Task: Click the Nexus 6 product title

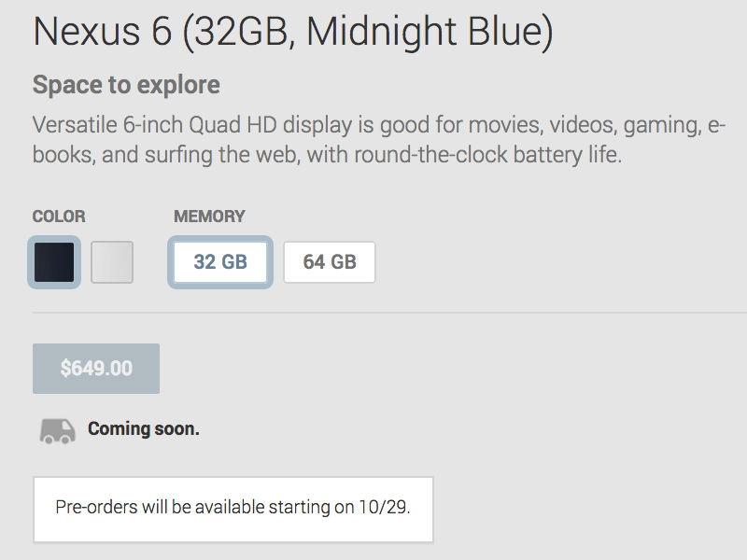Action: click(293, 32)
